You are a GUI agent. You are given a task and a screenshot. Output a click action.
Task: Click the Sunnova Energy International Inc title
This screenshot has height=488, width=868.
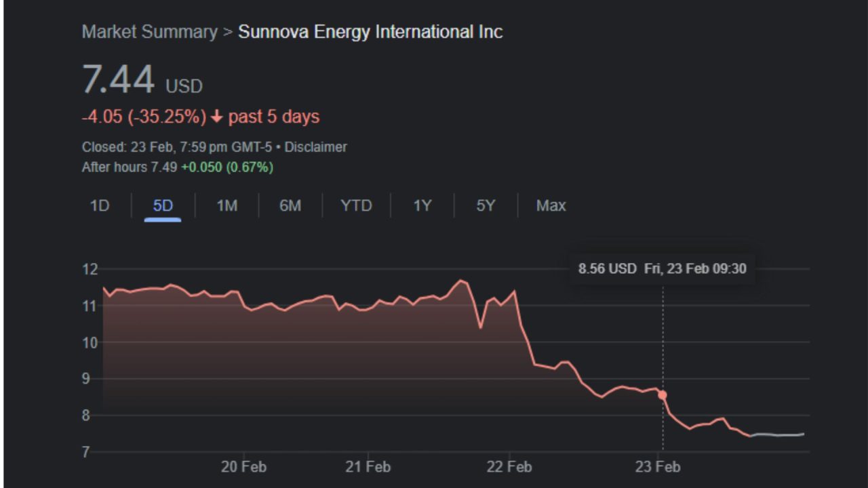point(370,32)
